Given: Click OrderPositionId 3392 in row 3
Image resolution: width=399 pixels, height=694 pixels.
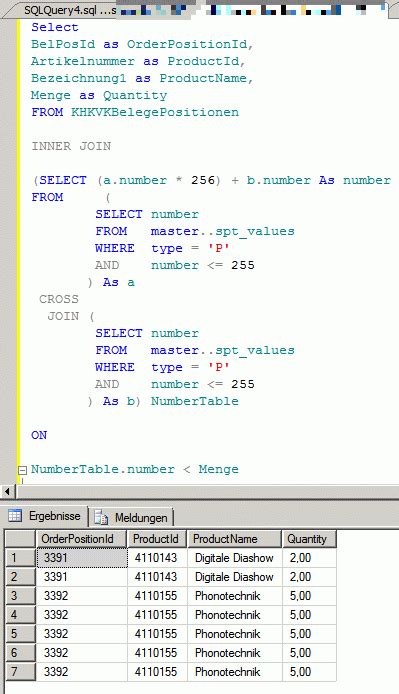Looking at the screenshot, I should [81, 596].
